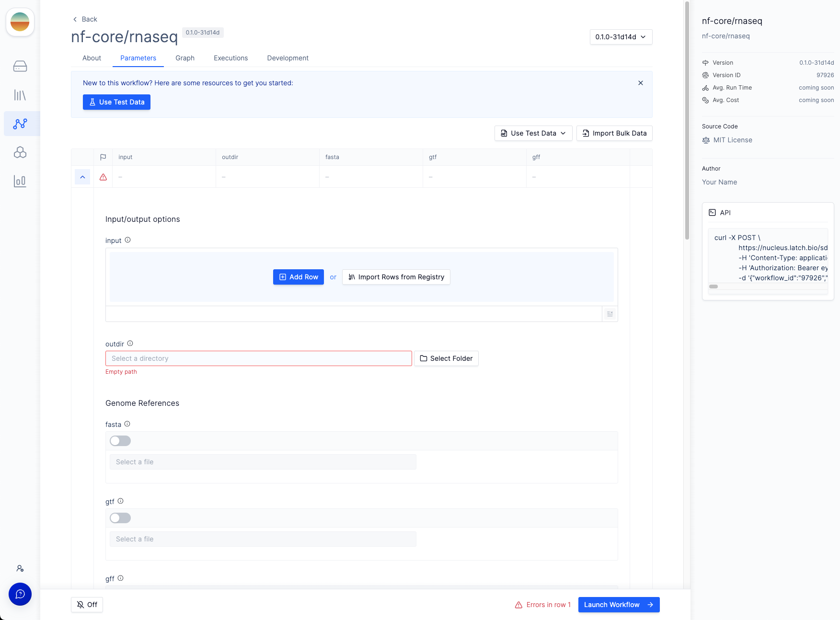Open the support chat bubble
Viewport: 840px width, 620px height.
coord(20,594)
